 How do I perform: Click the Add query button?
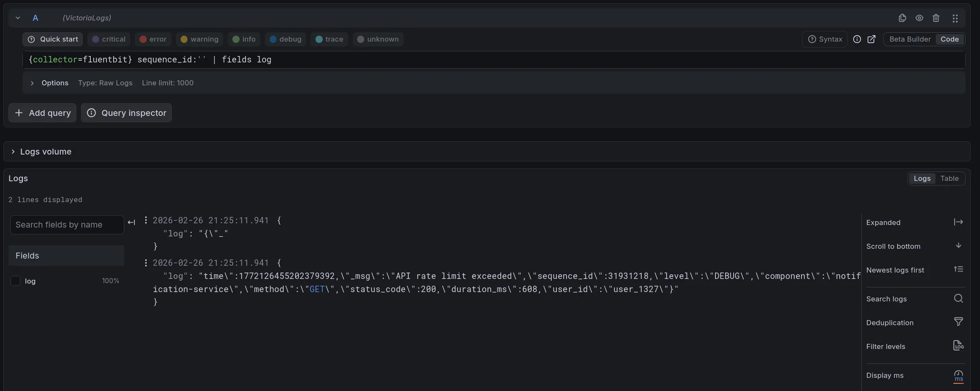[42, 113]
